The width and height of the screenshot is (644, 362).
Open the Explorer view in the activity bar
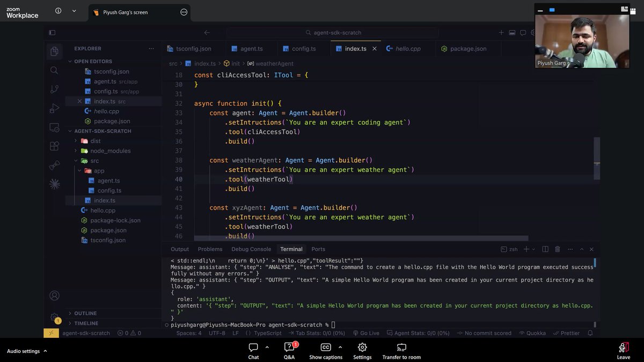(54, 52)
